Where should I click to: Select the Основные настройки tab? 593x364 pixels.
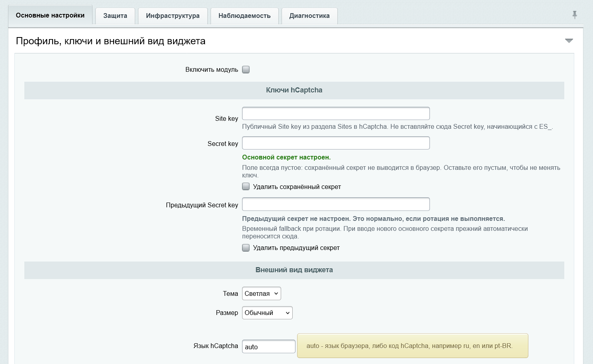tap(50, 15)
